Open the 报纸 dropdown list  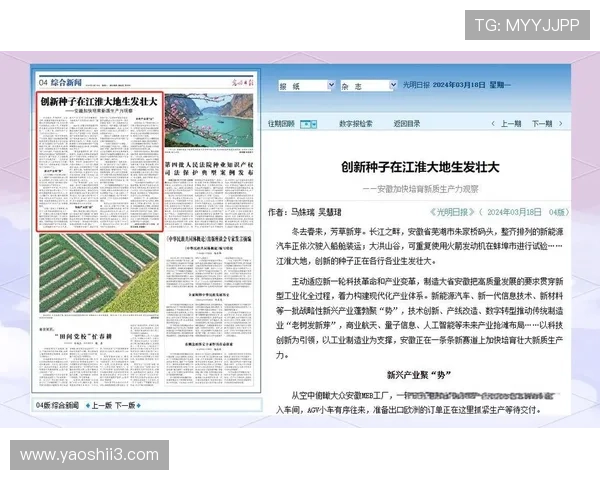pyautogui.click(x=307, y=86)
